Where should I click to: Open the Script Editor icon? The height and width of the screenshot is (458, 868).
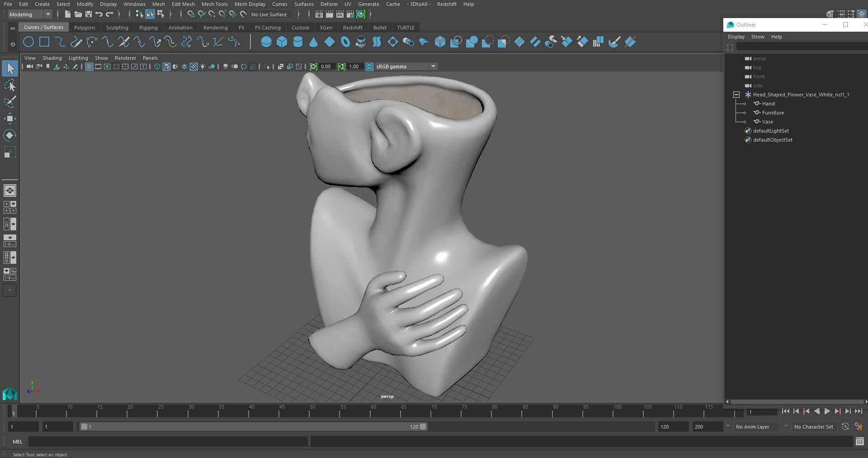pyautogui.click(x=860, y=441)
